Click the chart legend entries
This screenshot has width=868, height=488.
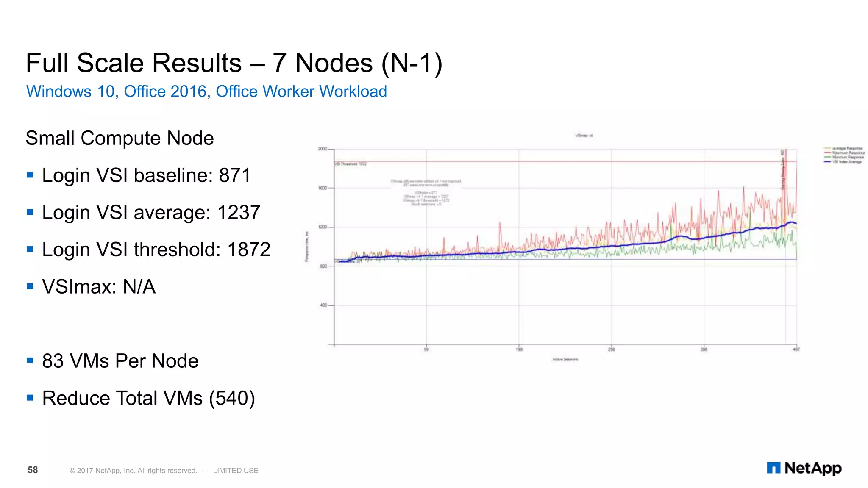(x=844, y=155)
